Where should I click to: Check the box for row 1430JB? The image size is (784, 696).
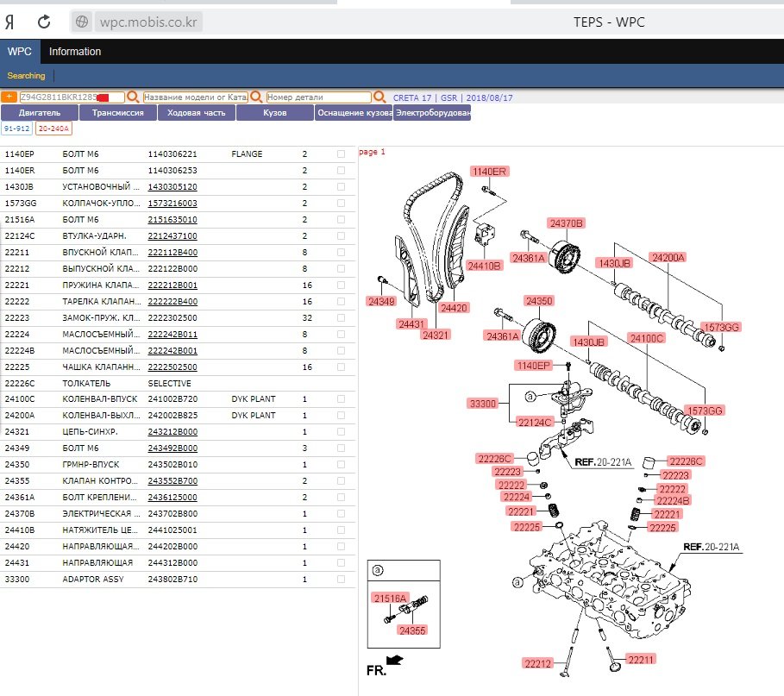pyautogui.click(x=341, y=186)
